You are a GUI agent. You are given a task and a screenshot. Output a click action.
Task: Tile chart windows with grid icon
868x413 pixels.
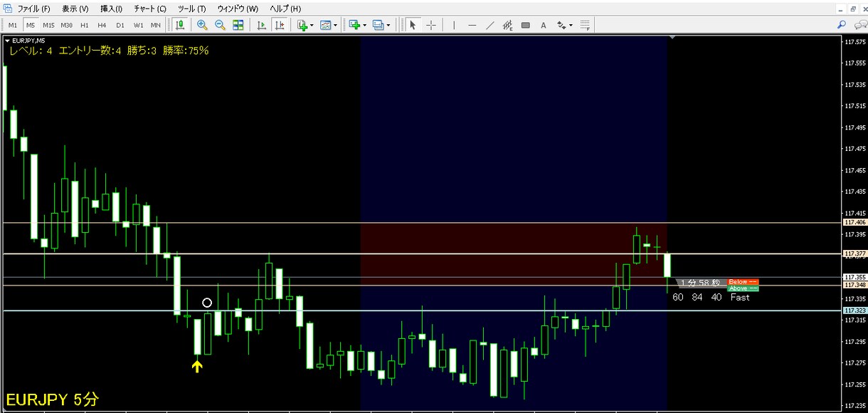click(x=238, y=25)
